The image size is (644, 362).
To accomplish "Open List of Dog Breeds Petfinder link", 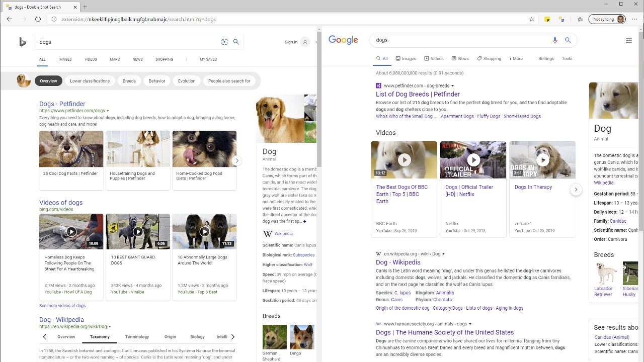I will click(418, 95).
